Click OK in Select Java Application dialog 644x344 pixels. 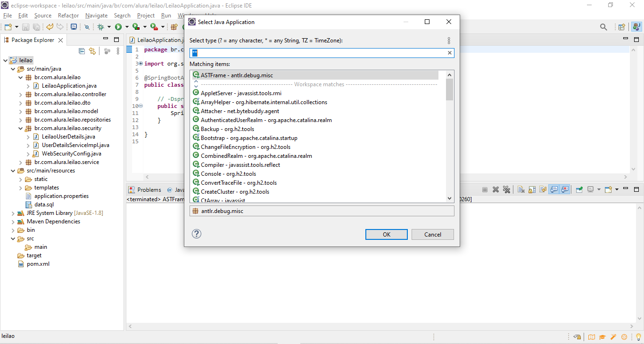(x=387, y=234)
